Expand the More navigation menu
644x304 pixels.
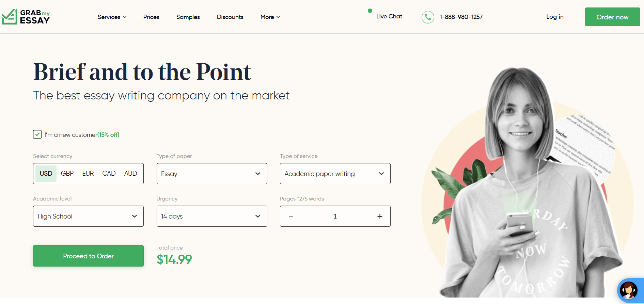270,17
